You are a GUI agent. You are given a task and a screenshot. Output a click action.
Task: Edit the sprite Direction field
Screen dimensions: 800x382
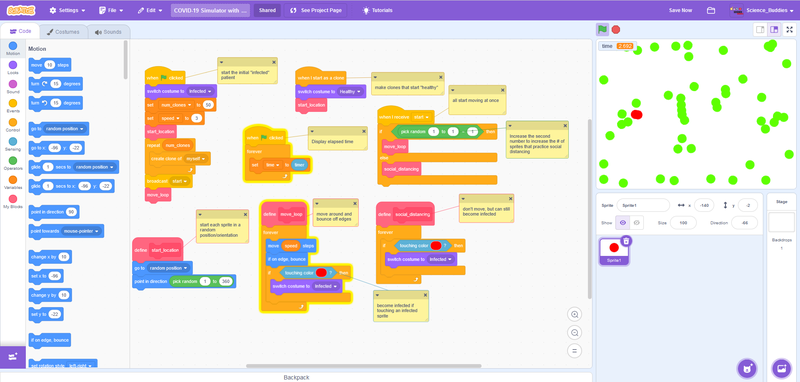[x=744, y=223]
